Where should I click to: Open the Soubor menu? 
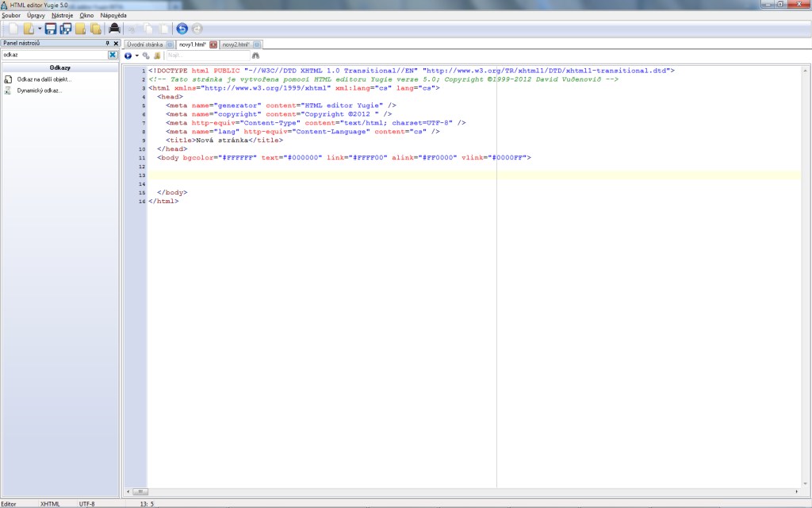pyautogui.click(x=11, y=15)
